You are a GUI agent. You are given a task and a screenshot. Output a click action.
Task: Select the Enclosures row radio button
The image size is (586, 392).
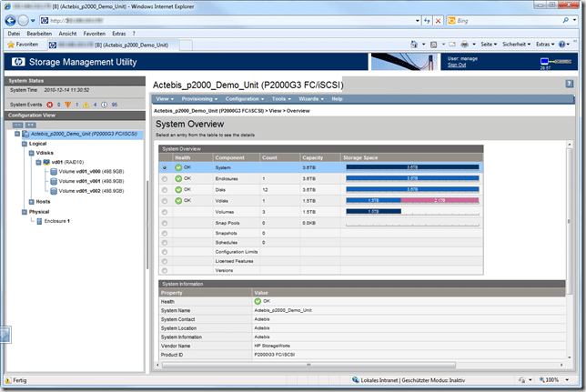point(165,179)
